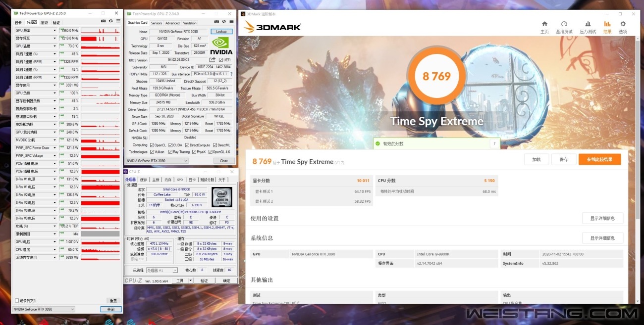Toggle the Ray Tracing checkbox

click(x=170, y=152)
